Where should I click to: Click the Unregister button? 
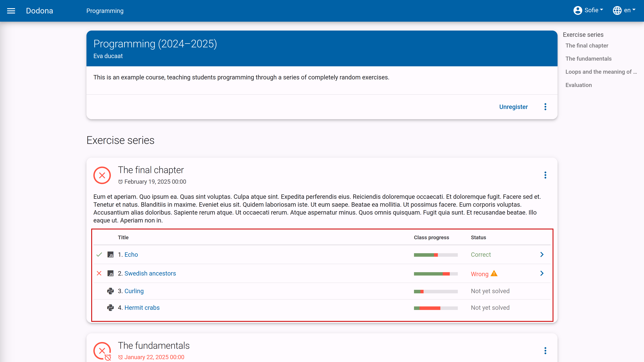point(513,107)
